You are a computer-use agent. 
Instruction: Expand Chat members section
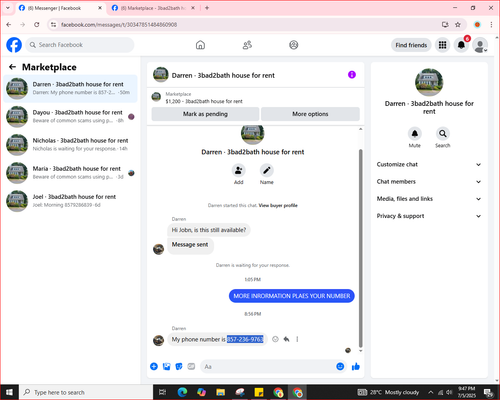(x=429, y=182)
